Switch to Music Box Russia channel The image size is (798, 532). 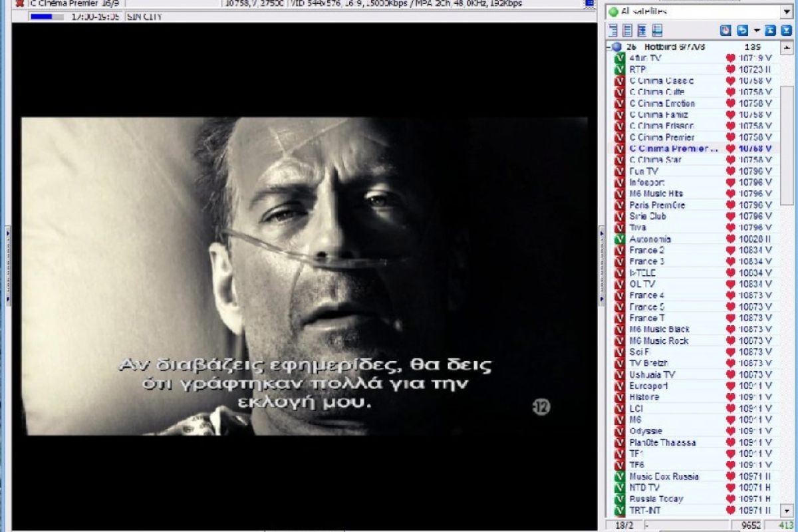(664, 476)
